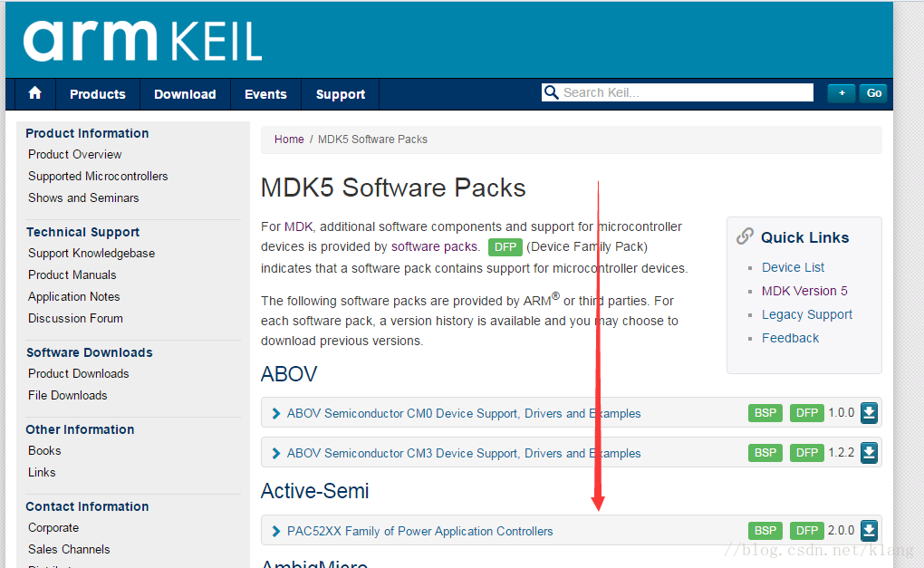Open Sales Channels link
The height and width of the screenshot is (568, 924).
(69, 549)
